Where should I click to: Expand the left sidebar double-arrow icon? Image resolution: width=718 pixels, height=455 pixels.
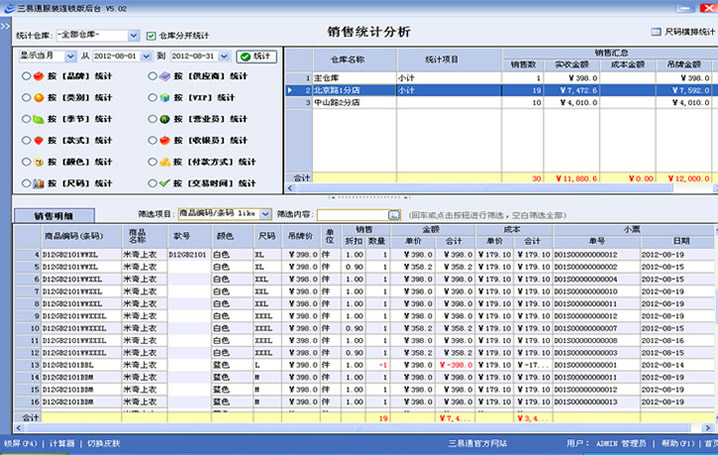coord(5,27)
